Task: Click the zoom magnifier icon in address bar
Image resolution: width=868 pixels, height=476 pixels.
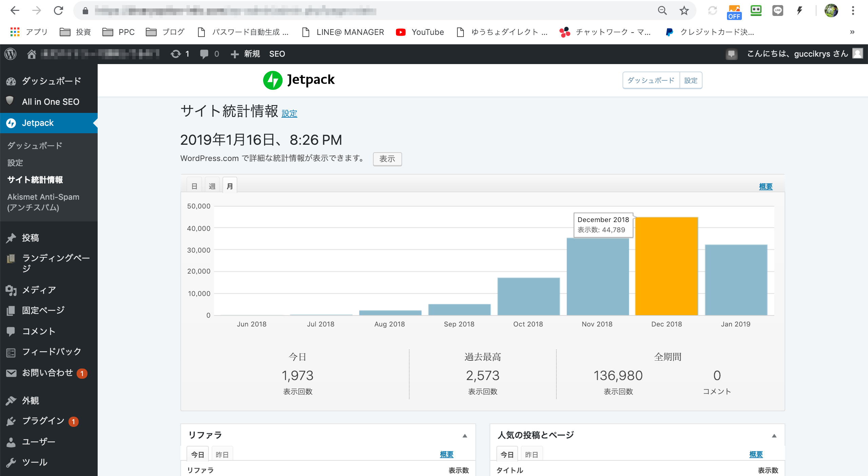Action: pyautogui.click(x=662, y=11)
